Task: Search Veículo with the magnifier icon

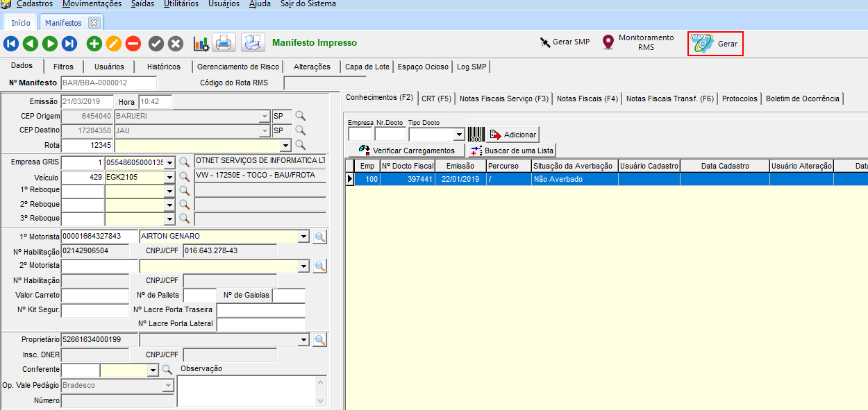Action: (185, 176)
